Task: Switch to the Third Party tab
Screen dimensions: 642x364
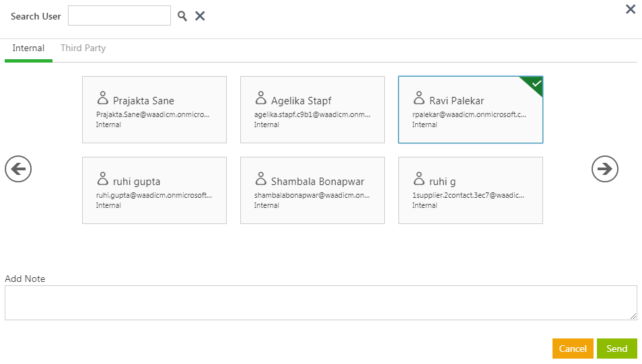Action: 83,48
